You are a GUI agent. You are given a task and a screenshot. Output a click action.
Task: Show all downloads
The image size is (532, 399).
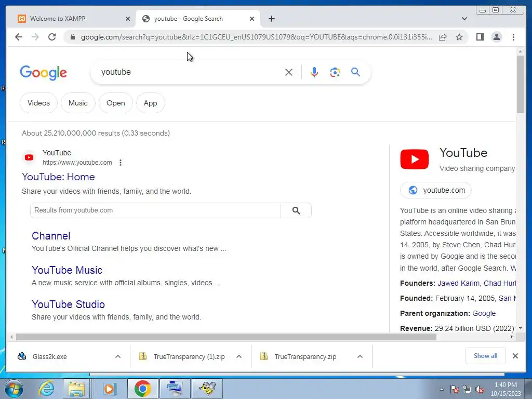pyautogui.click(x=486, y=356)
